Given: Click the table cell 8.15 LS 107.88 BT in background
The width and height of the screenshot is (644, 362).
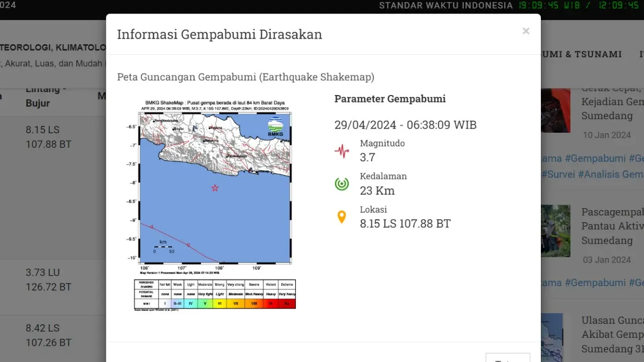Looking at the screenshot, I should click(x=48, y=137).
